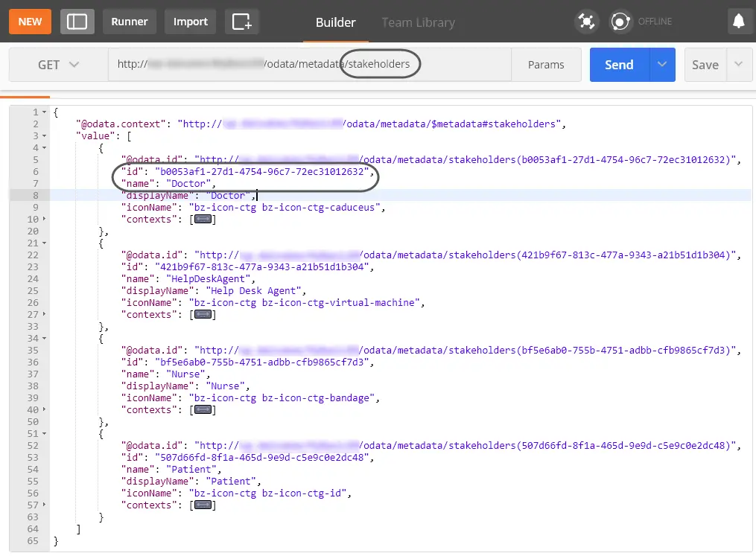
Task: Click the sync status icon beside OFFLINE
Action: pos(620,21)
